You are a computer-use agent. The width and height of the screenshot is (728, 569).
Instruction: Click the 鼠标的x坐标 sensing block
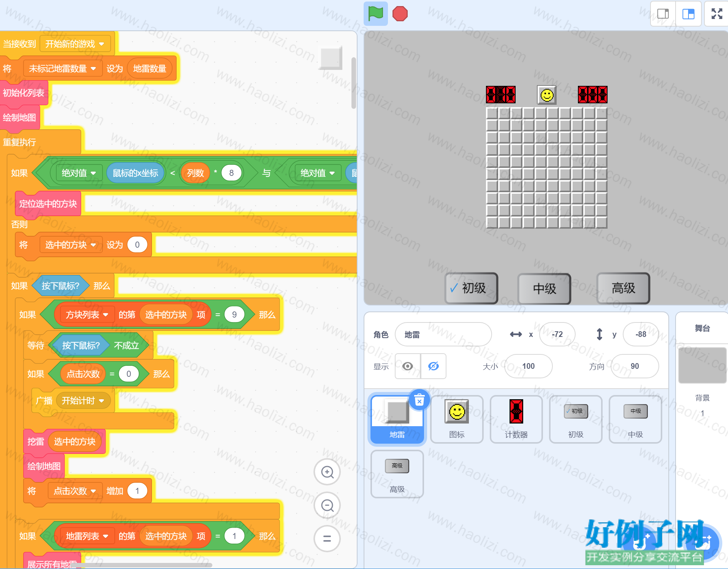(x=135, y=173)
